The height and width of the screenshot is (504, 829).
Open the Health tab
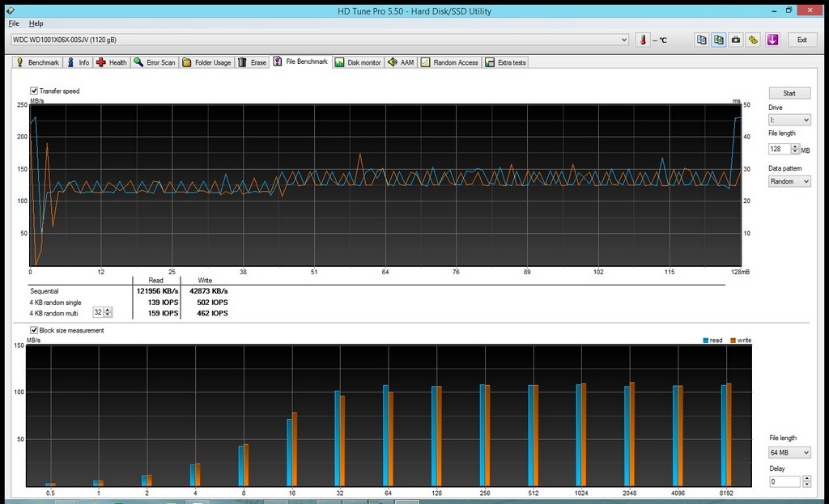(112, 62)
